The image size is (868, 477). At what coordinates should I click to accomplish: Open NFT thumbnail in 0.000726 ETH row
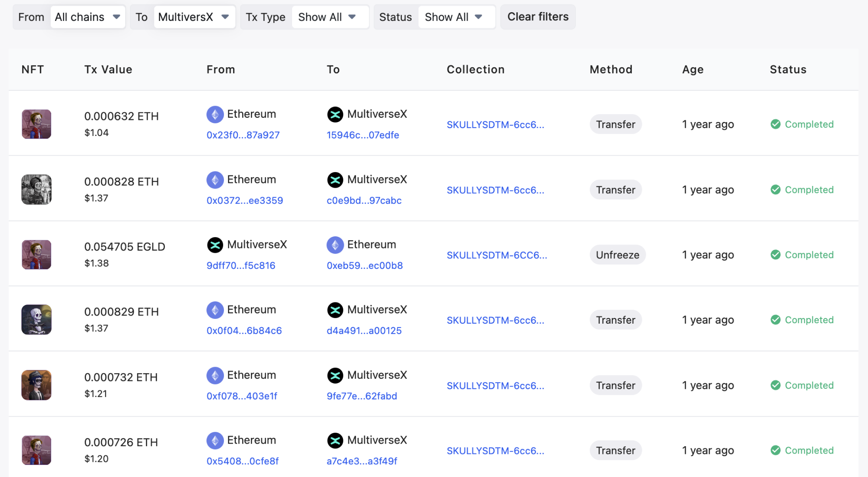(x=36, y=450)
